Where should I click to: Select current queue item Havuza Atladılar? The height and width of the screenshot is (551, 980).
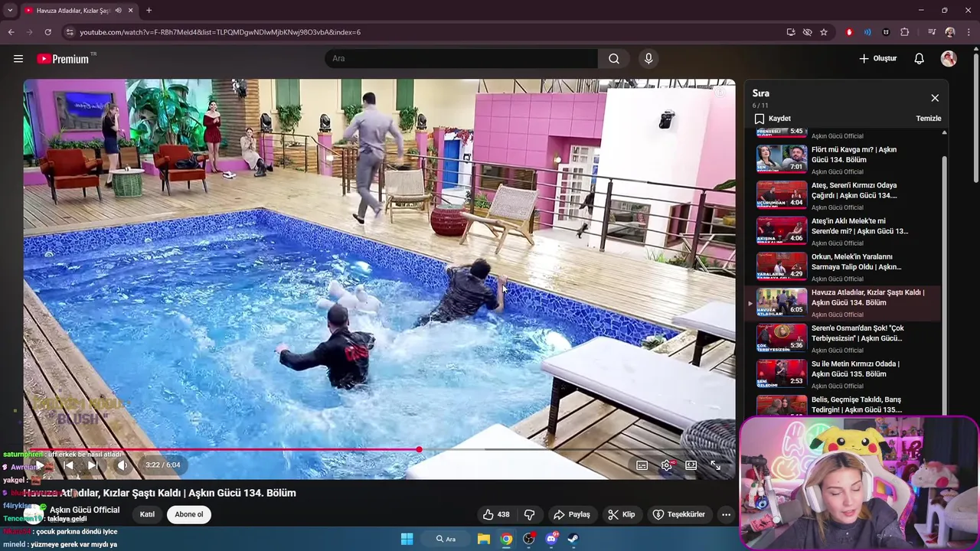pyautogui.click(x=845, y=302)
